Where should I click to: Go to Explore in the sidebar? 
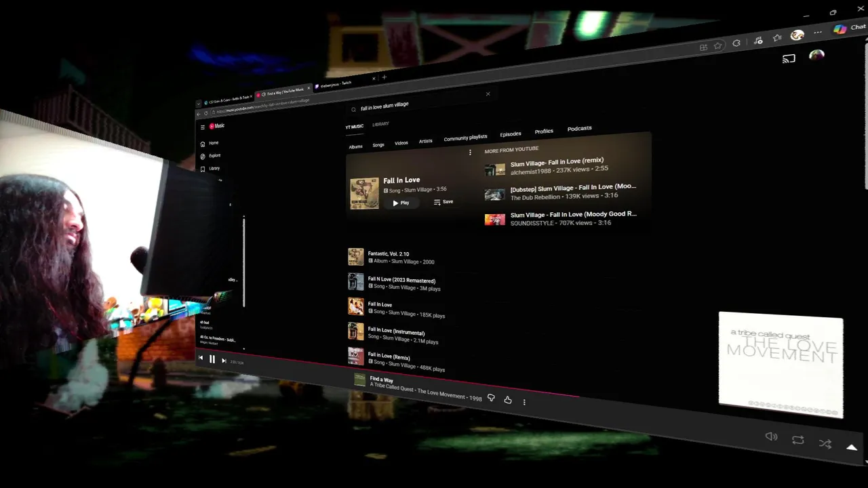[x=210, y=156]
